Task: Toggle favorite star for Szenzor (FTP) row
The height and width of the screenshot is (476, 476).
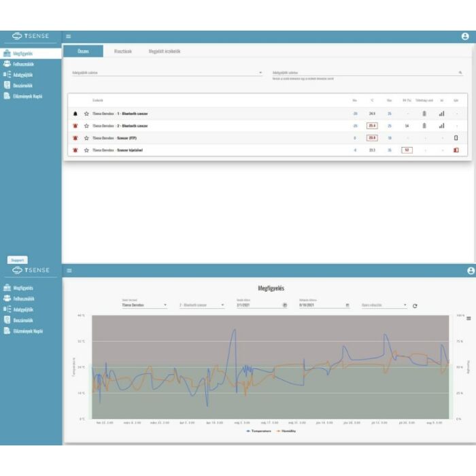Action: point(86,137)
